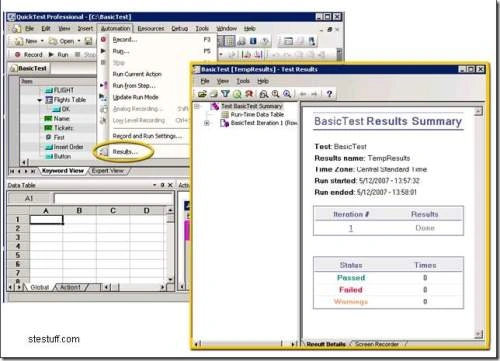Open Results in the Test Results toolbar
The width and height of the screenshot is (500, 361).
pos(202,94)
